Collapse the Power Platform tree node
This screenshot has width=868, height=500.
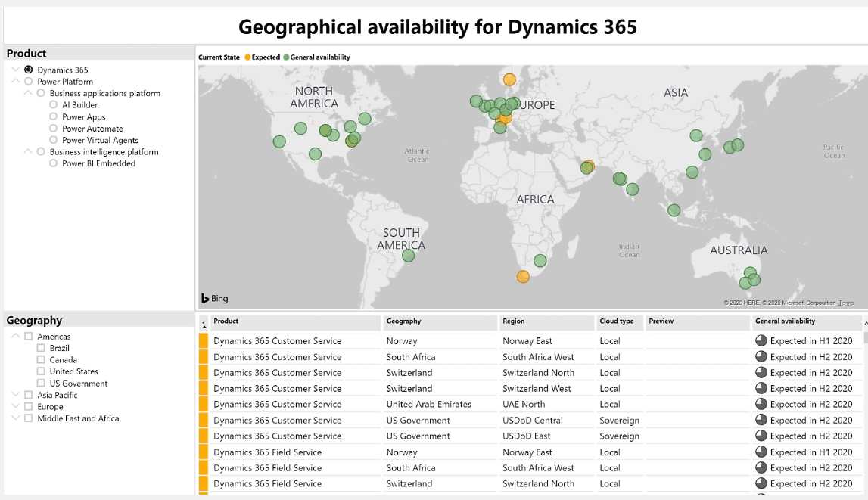pos(15,81)
